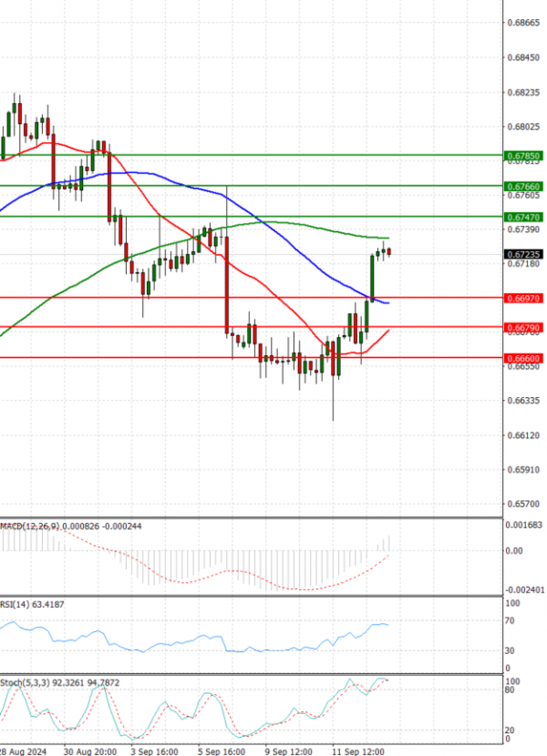Click the 5 Sep 16:00 time label
The width and height of the screenshot is (547, 756).
click(222, 751)
